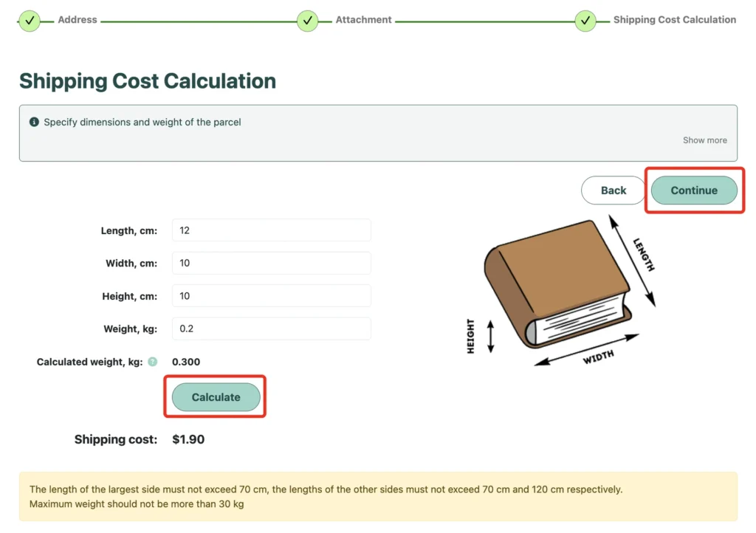756x533 pixels.
Task: Click the Attachment step checkmark icon
Action: click(x=308, y=21)
